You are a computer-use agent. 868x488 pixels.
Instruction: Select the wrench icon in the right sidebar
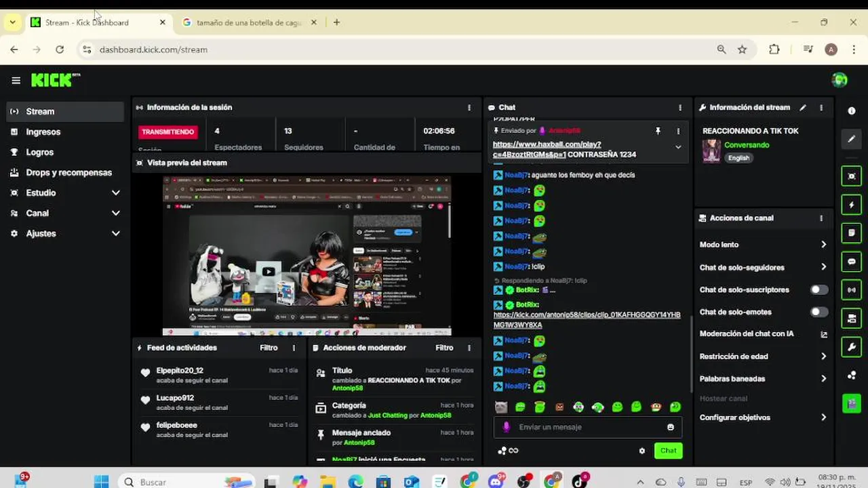tap(852, 347)
